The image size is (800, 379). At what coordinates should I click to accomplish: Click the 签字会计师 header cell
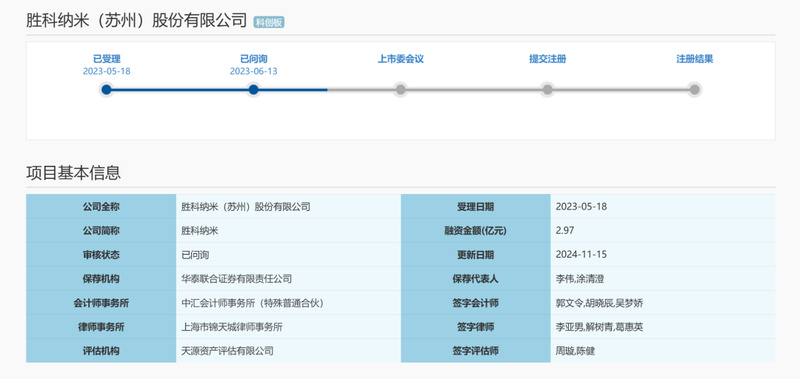pyautogui.click(x=476, y=302)
